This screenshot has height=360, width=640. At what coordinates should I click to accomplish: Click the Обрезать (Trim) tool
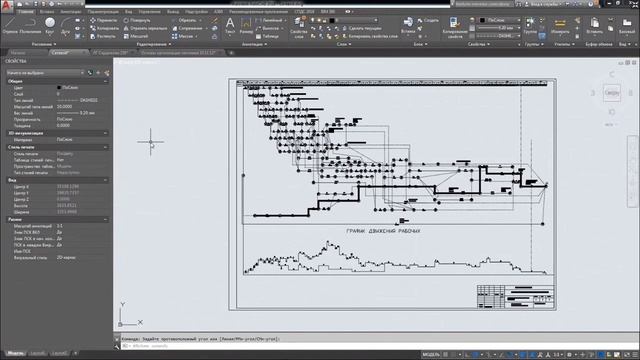click(183, 20)
